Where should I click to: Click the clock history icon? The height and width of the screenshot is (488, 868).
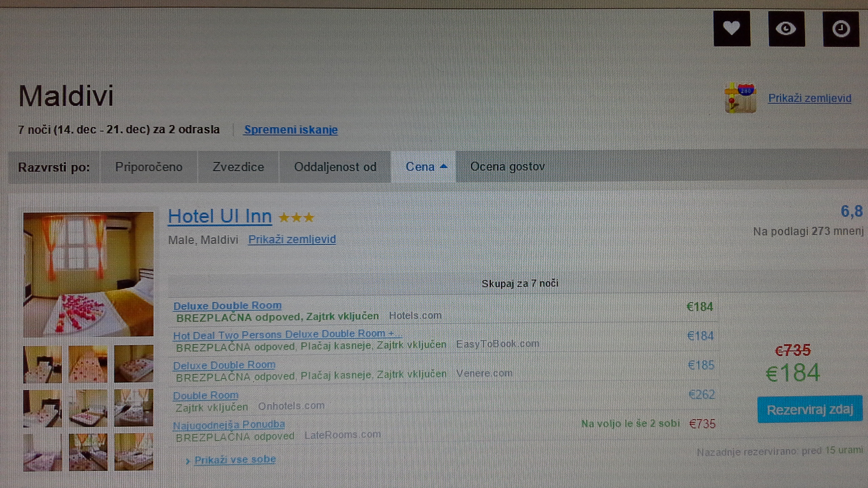(x=841, y=28)
